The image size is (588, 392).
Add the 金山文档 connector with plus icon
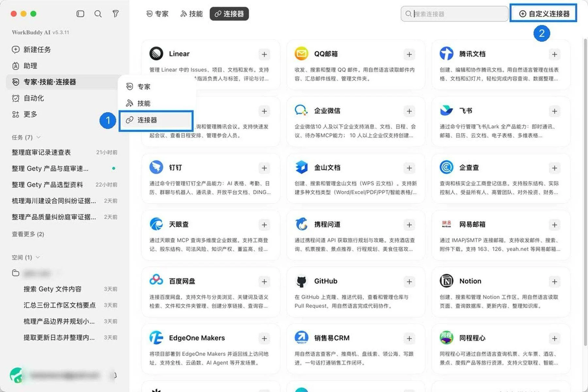point(409,168)
